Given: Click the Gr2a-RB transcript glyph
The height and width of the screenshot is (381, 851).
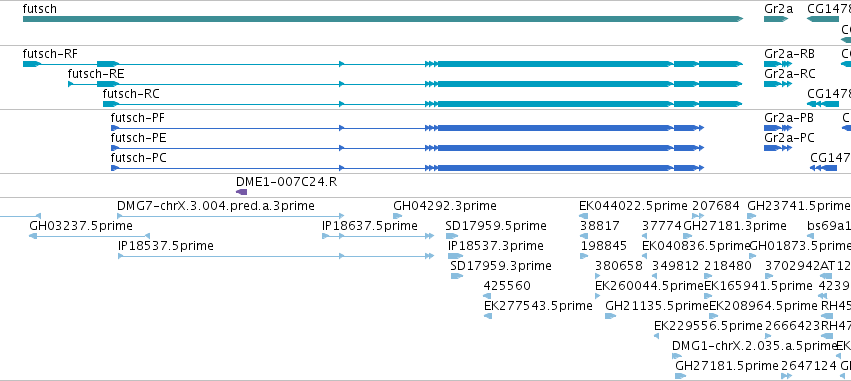Looking at the screenshot, I should click(x=777, y=64).
